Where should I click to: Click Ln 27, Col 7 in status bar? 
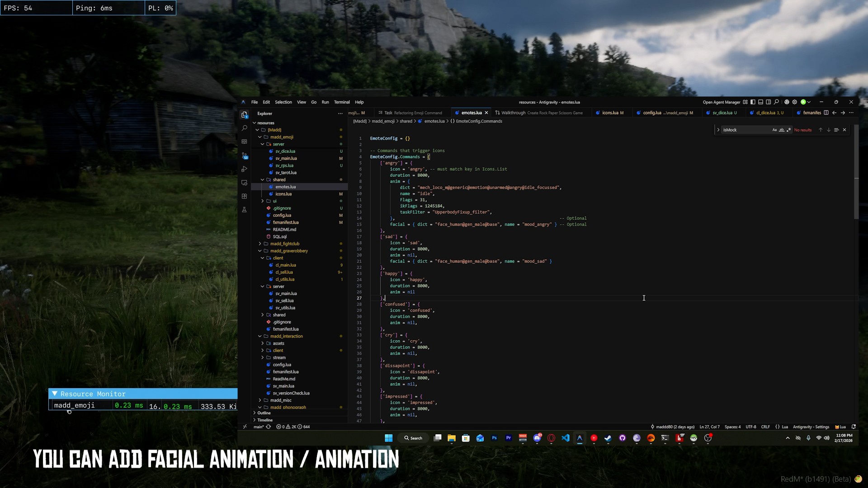tap(710, 427)
